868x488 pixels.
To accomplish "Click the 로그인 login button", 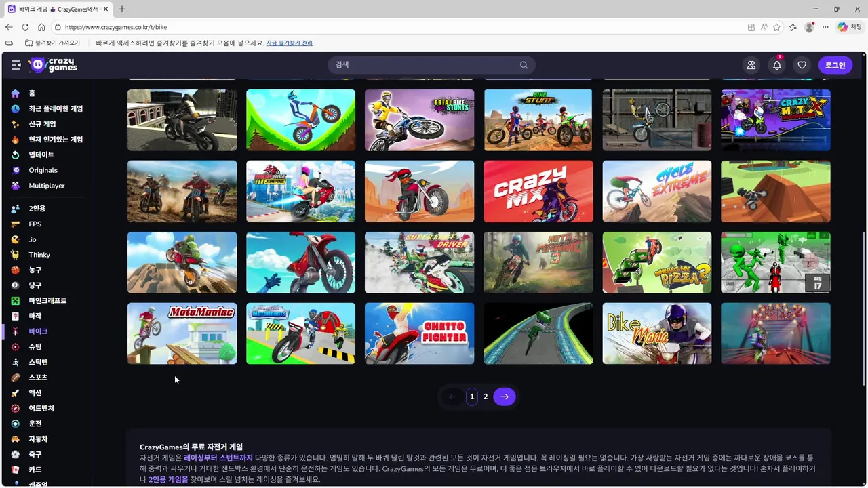I will click(835, 65).
